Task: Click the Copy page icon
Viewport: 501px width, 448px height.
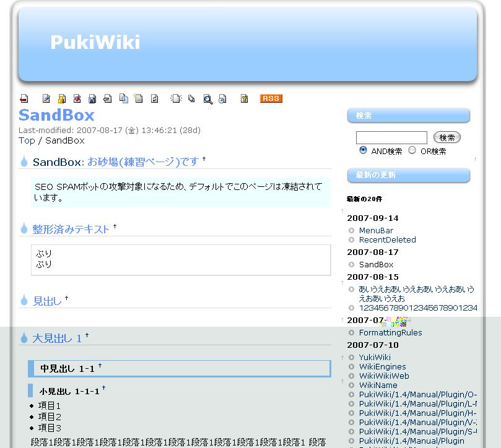Action: coord(124,98)
